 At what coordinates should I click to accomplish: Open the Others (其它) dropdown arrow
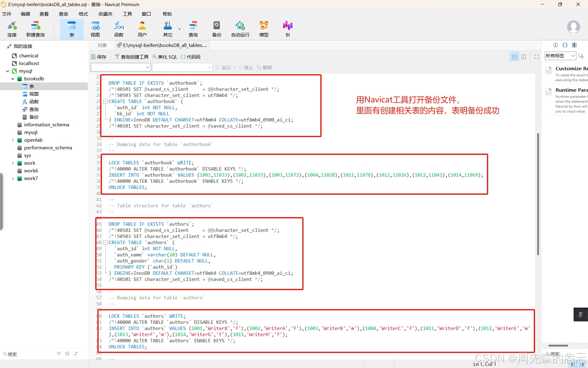click(179, 29)
